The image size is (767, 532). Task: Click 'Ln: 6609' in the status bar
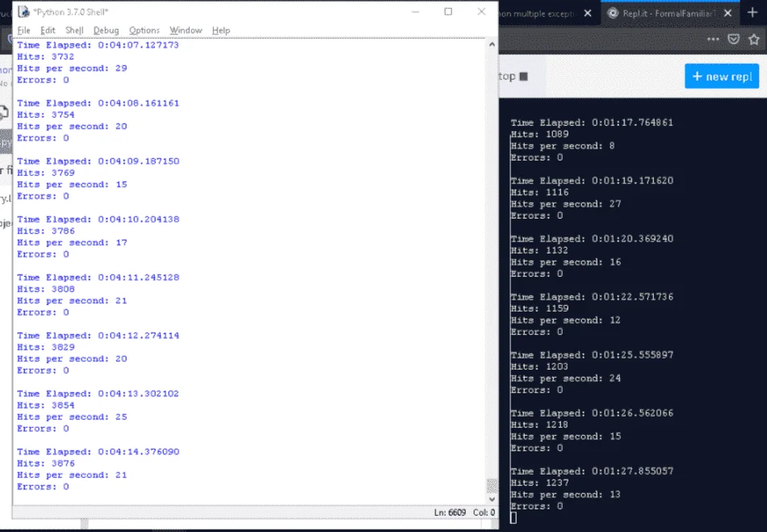pyautogui.click(x=450, y=513)
